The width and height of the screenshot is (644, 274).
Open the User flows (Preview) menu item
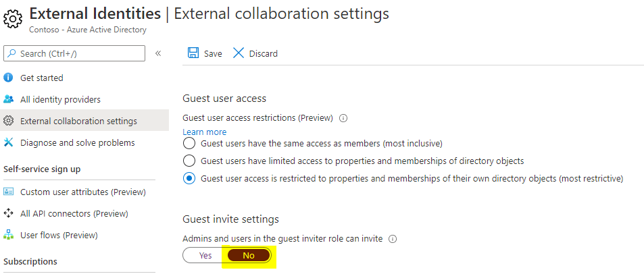59,235
